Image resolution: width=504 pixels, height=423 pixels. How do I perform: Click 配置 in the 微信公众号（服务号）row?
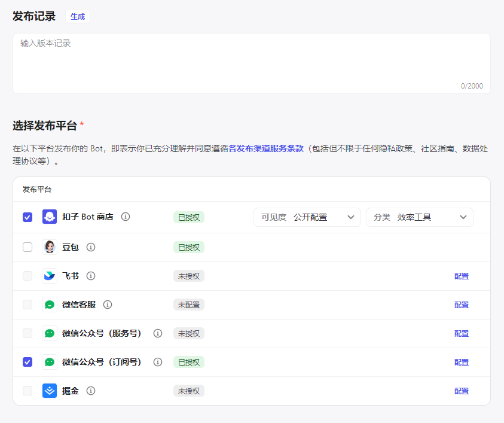462,334
